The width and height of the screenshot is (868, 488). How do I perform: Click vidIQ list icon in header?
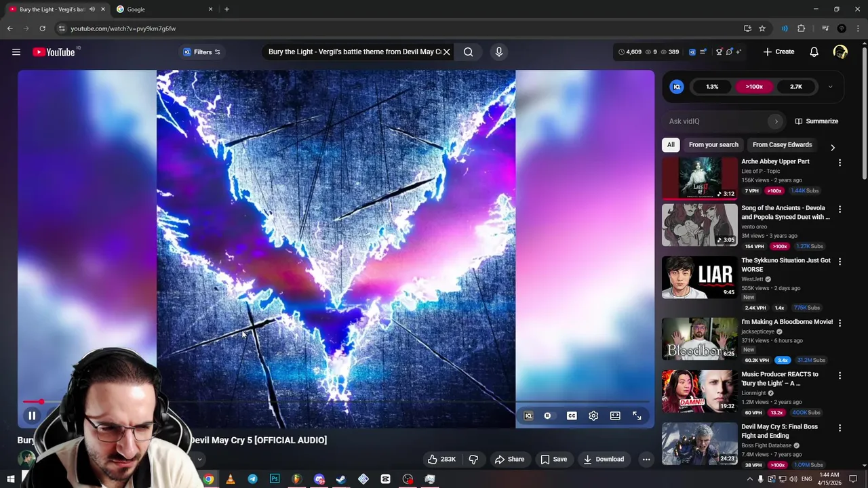pyautogui.click(x=703, y=52)
